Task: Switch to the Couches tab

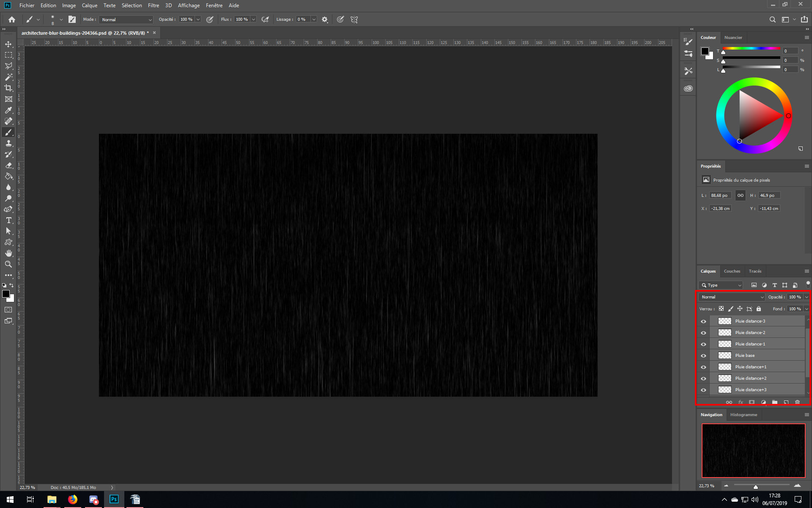Action: click(732, 271)
